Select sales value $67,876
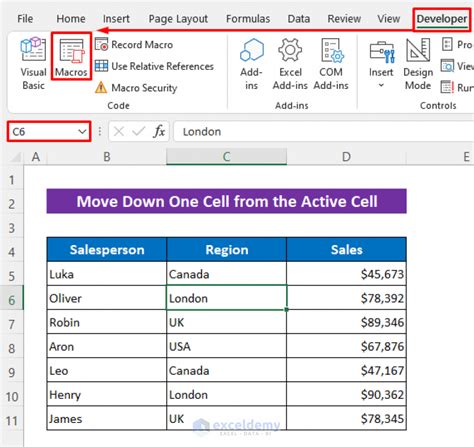The height and width of the screenshot is (447, 474). click(x=346, y=346)
